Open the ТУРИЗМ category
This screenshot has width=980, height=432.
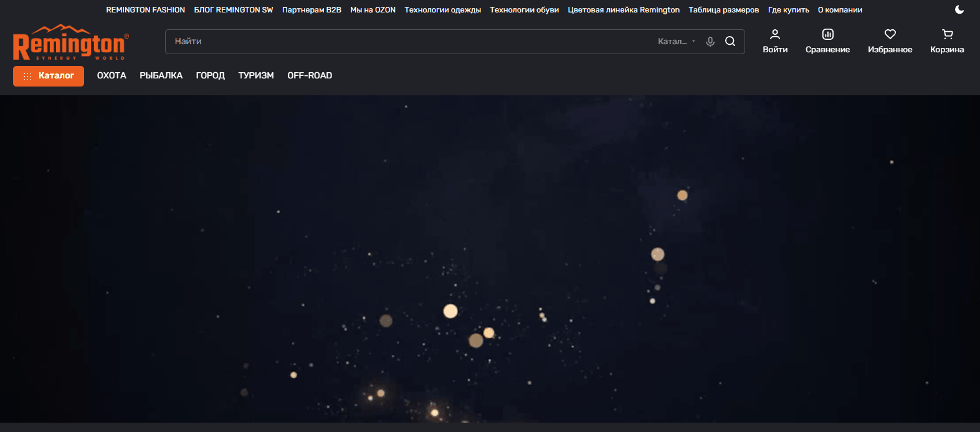[256, 76]
